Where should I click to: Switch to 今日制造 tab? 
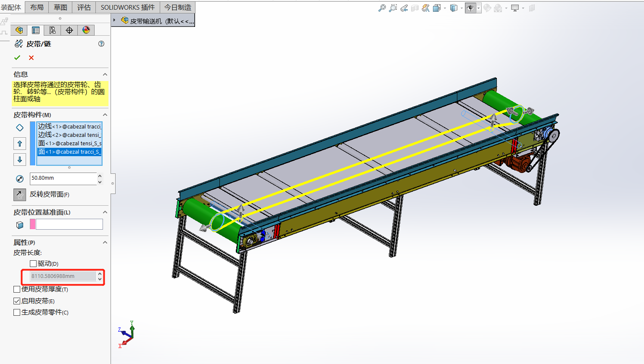coord(178,7)
